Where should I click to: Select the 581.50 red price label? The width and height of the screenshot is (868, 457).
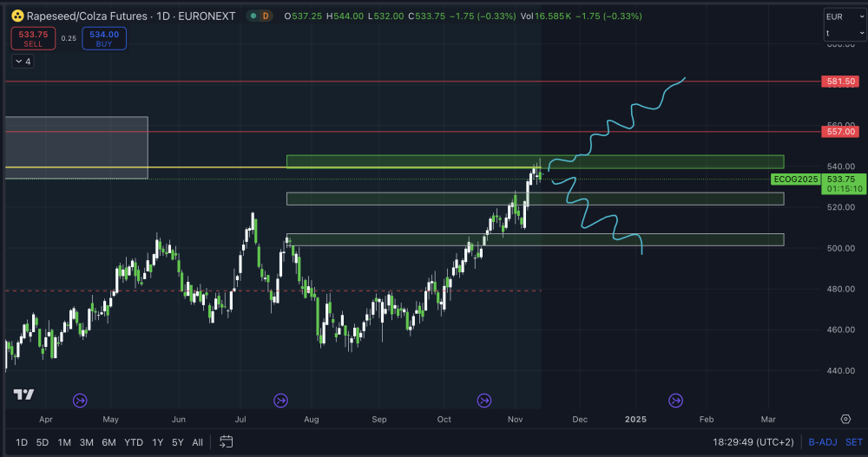840,82
